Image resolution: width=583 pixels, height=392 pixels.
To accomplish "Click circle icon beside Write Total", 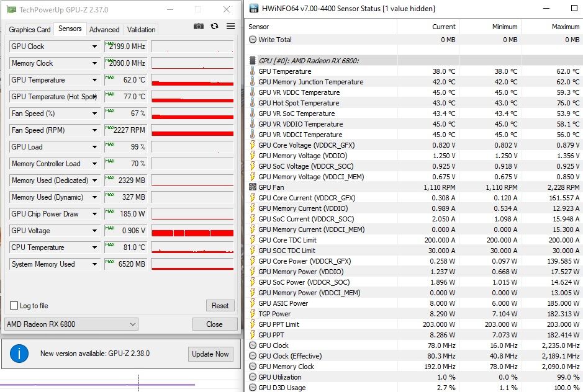I will 253,39.
